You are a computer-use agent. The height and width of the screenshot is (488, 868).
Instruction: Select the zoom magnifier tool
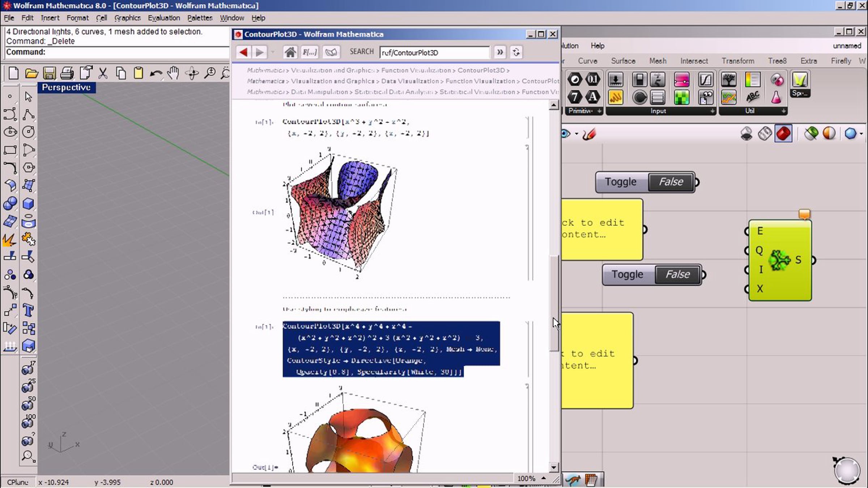tap(210, 73)
